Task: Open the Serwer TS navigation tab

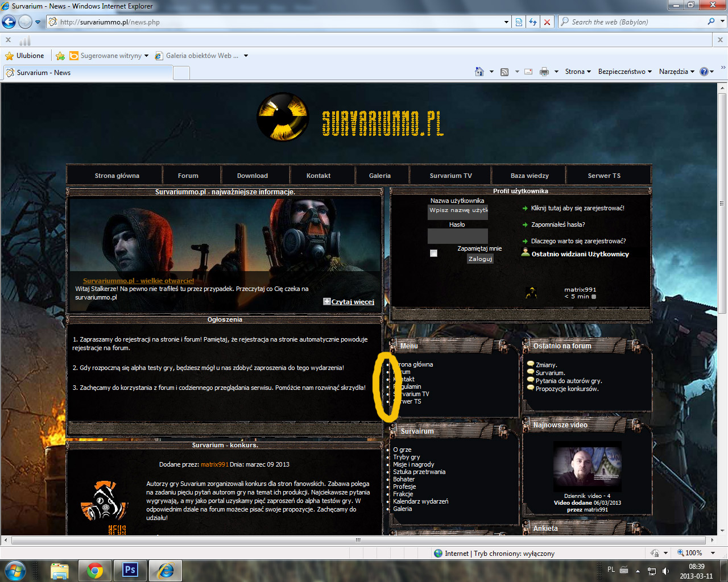Action: click(x=604, y=176)
